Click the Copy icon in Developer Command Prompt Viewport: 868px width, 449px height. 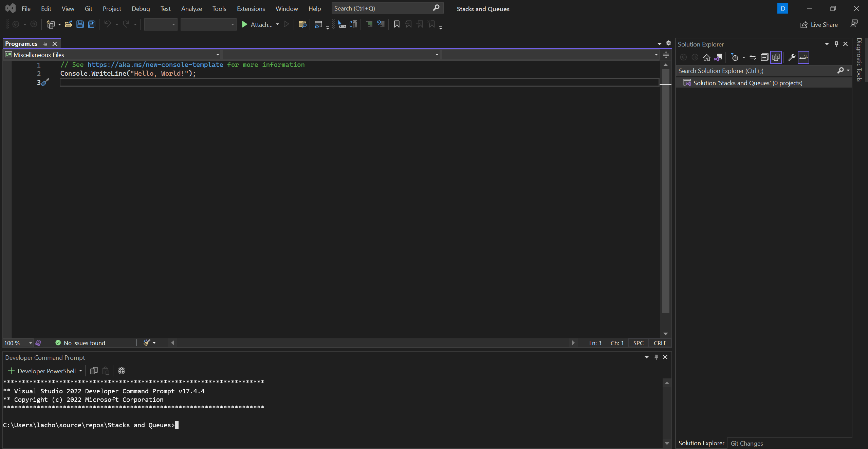pyautogui.click(x=94, y=371)
